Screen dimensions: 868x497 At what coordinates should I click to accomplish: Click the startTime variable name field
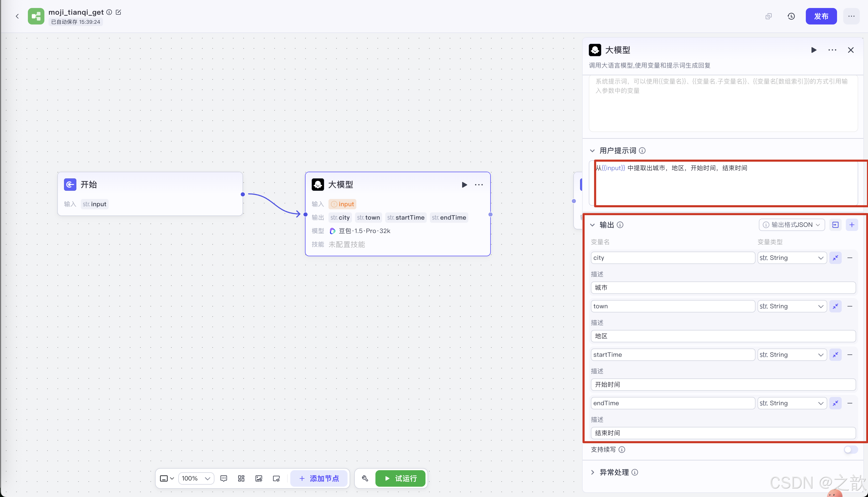click(x=672, y=355)
